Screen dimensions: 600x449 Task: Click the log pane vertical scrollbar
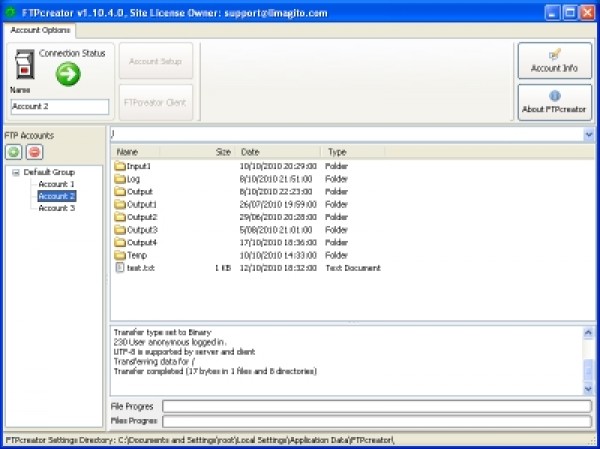coord(589,360)
